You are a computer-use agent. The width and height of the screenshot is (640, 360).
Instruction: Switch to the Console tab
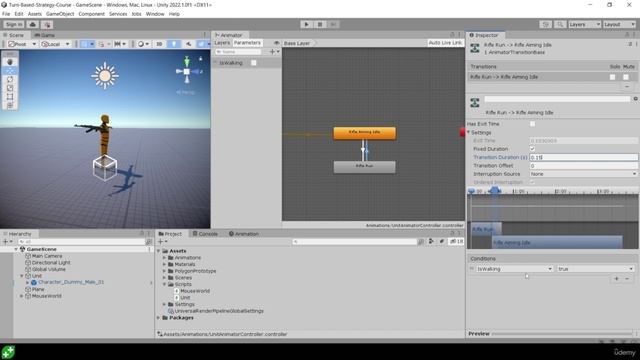pyautogui.click(x=205, y=234)
